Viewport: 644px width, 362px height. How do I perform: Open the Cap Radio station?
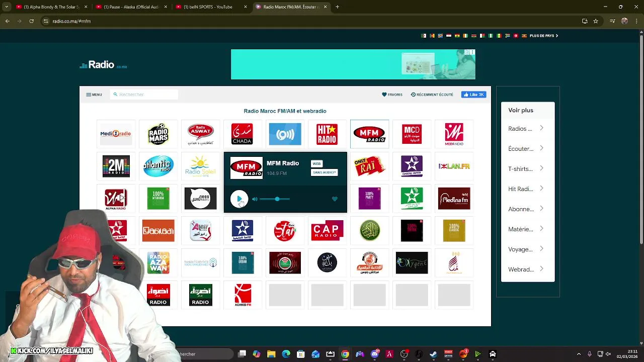(x=327, y=230)
